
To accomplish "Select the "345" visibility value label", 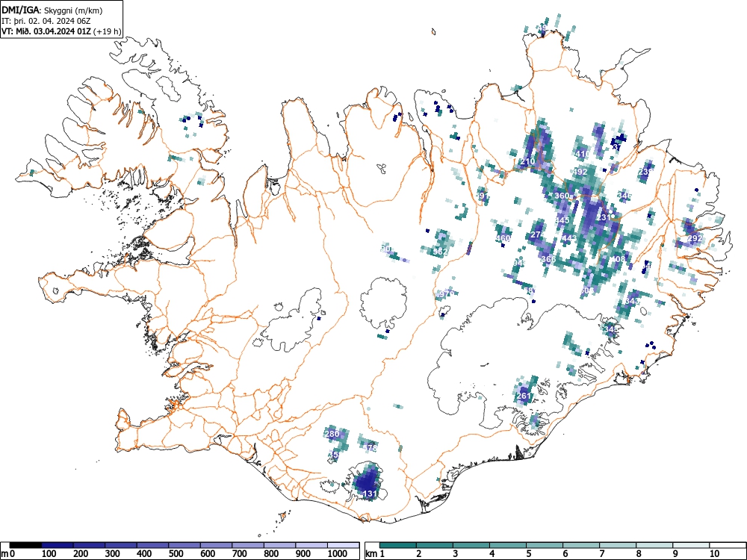I will 611,329.
